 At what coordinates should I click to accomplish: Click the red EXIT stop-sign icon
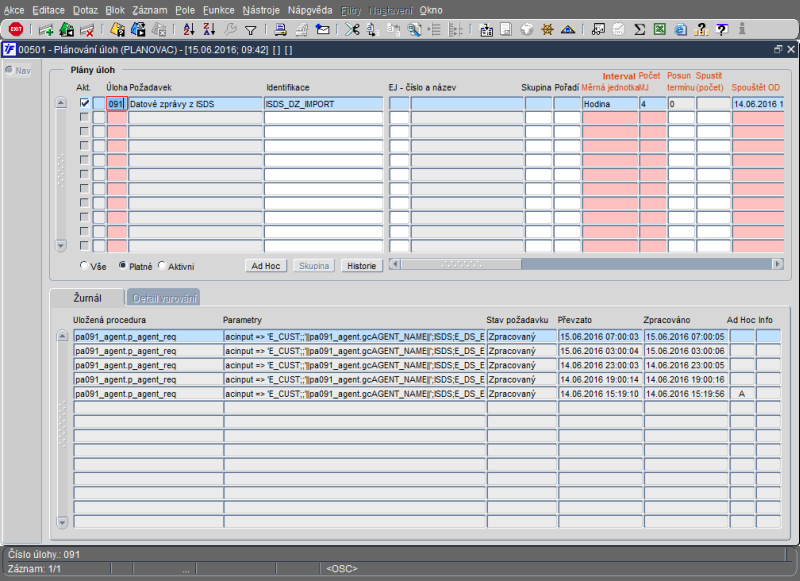(x=16, y=30)
